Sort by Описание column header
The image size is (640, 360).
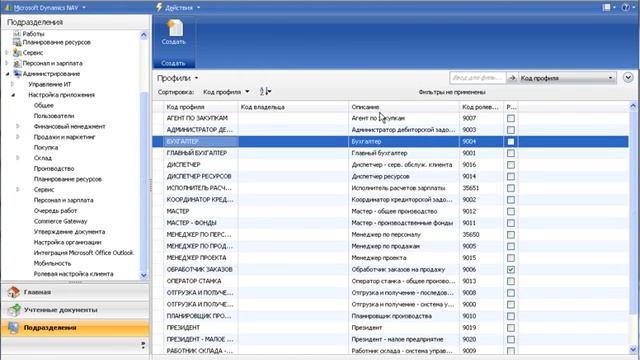pyautogui.click(x=404, y=107)
